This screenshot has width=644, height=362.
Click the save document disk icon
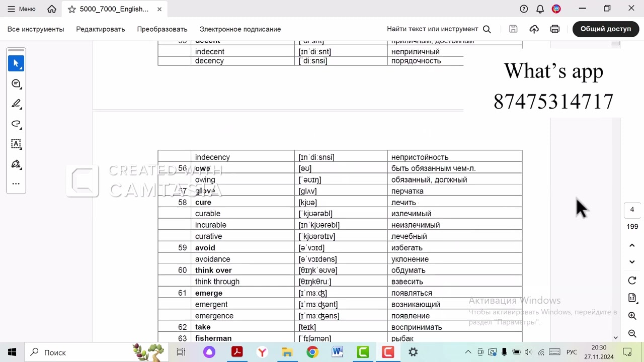(x=513, y=29)
